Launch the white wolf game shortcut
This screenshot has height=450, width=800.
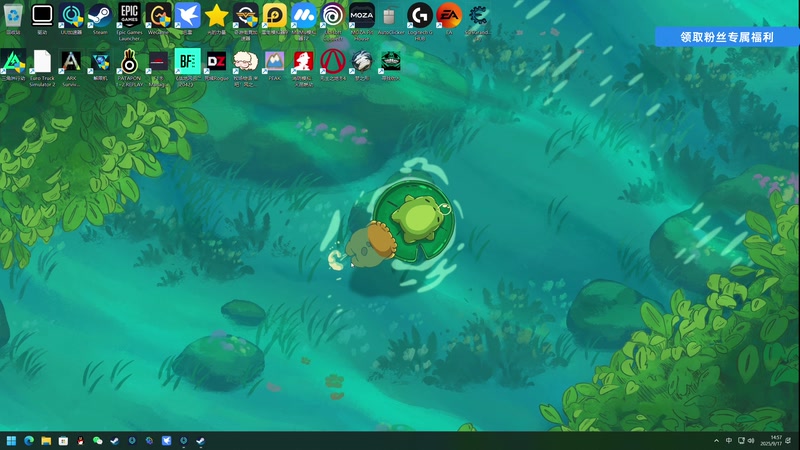(x=362, y=65)
